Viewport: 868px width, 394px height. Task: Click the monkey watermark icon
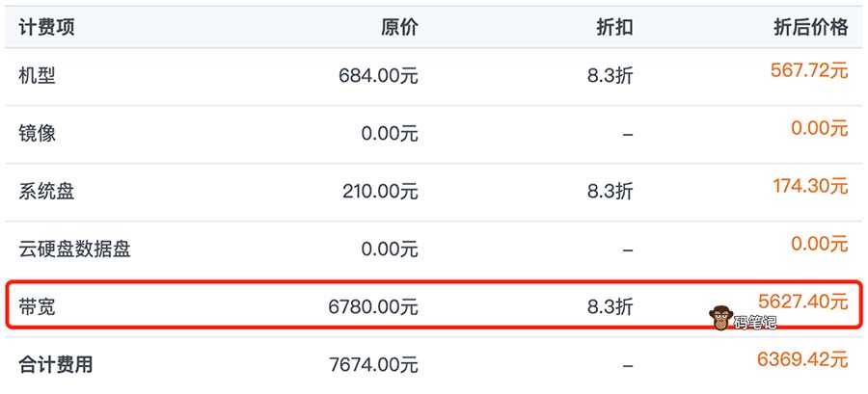(719, 317)
